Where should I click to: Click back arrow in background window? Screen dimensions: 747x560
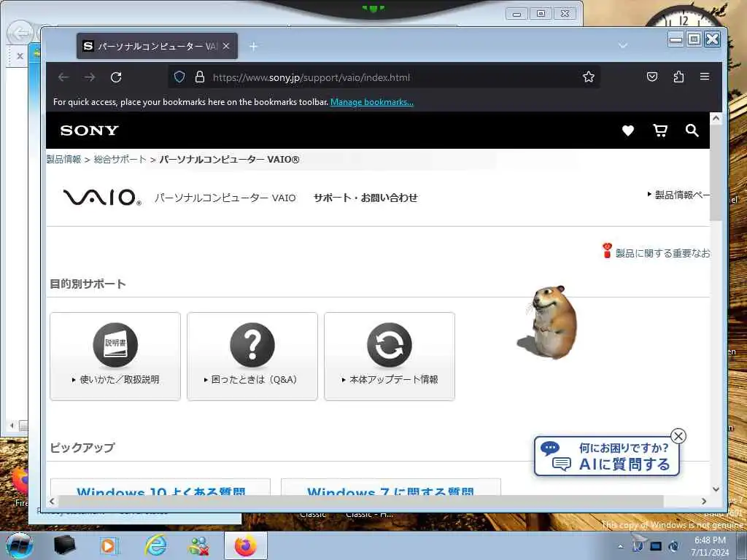tap(19, 34)
